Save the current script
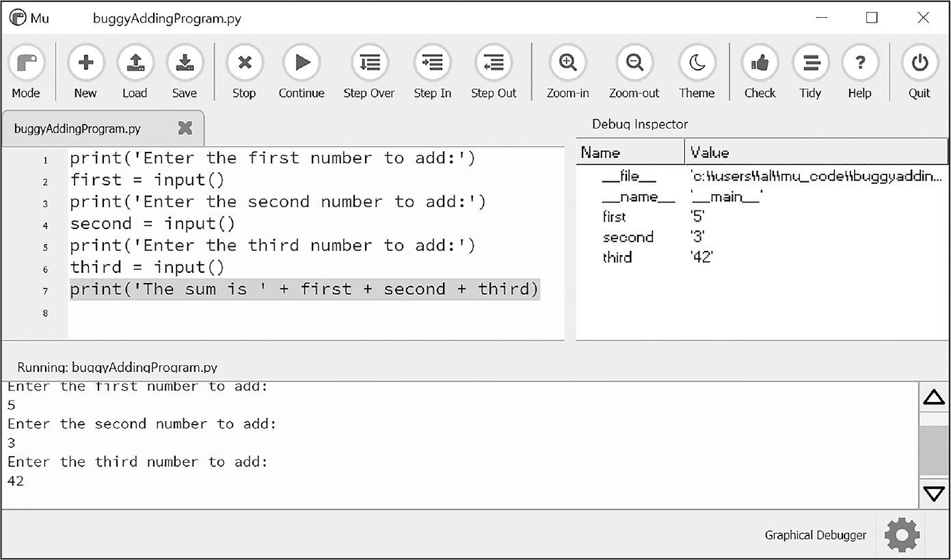The height and width of the screenshot is (560, 951). pyautogui.click(x=184, y=72)
